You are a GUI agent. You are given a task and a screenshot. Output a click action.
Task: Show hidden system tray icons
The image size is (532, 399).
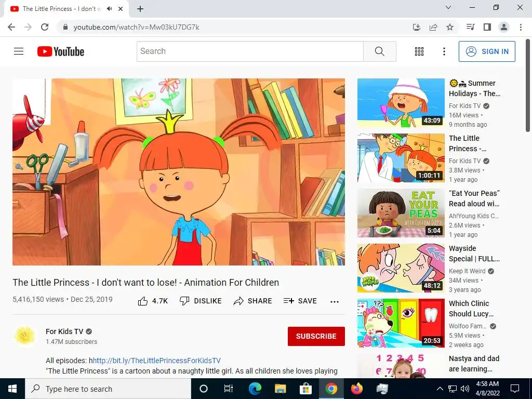(440, 389)
